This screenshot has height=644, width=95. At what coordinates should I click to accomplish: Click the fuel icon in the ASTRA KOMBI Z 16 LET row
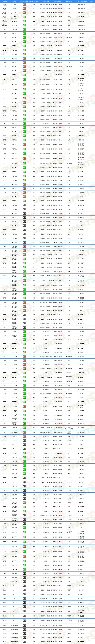pyautogui.click(x=24, y=285)
